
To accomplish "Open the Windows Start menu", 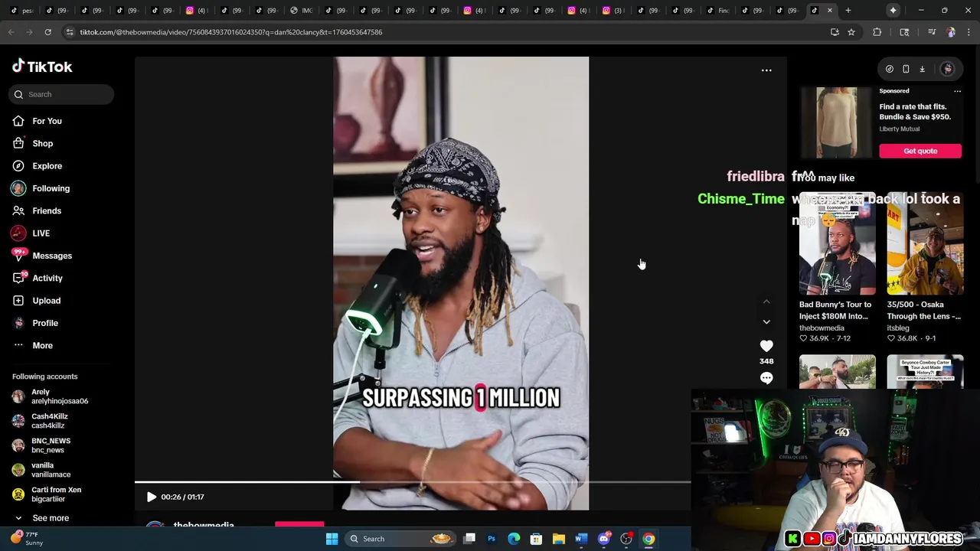I will [x=332, y=539].
